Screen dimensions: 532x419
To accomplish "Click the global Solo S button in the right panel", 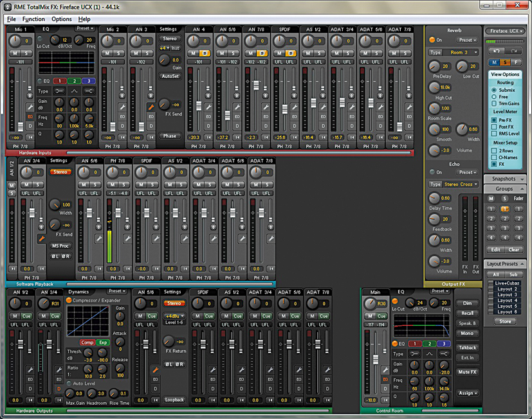I will [505, 62].
